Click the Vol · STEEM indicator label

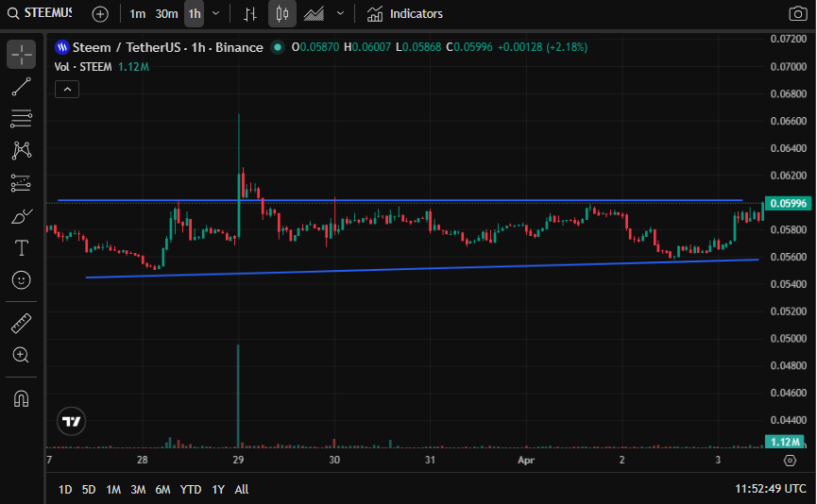tap(83, 67)
